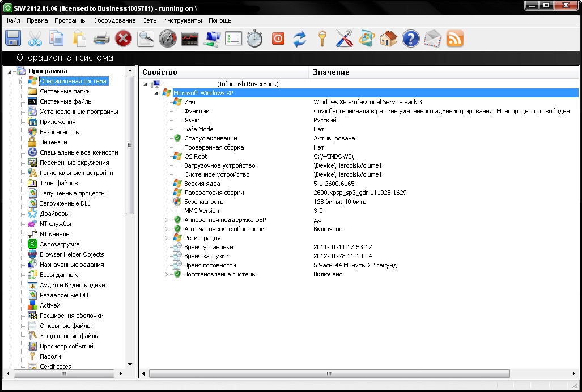The height and width of the screenshot is (392, 582).
Task: Collapse the Программы tree root
Action: coord(10,71)
